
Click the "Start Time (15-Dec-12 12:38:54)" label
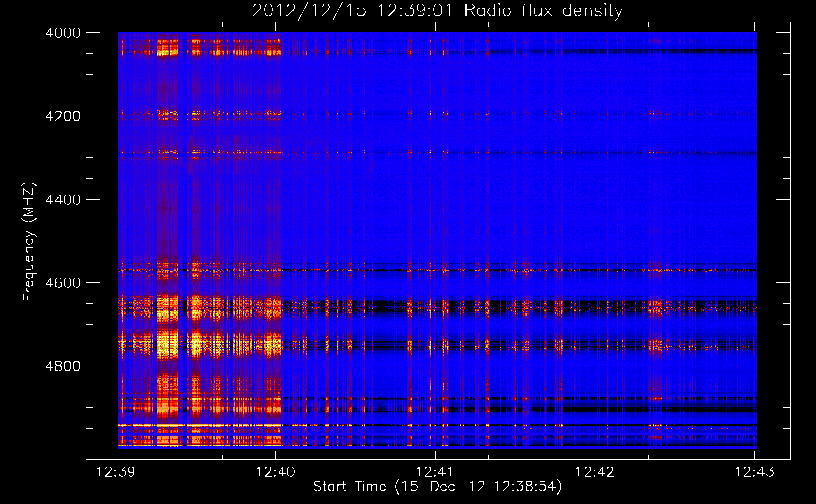[x=437, y=487]
